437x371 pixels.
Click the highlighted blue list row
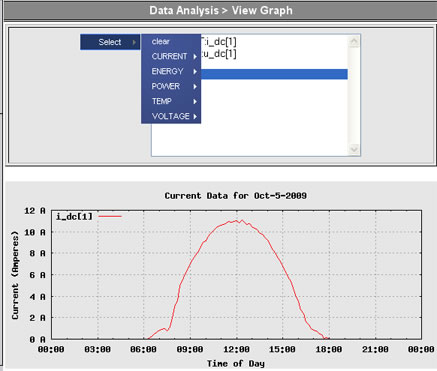274,74
